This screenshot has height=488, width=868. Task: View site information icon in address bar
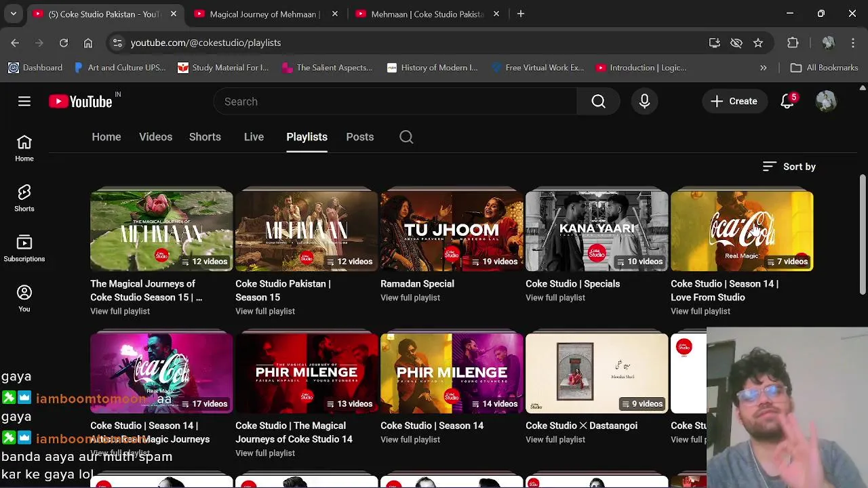117,43
